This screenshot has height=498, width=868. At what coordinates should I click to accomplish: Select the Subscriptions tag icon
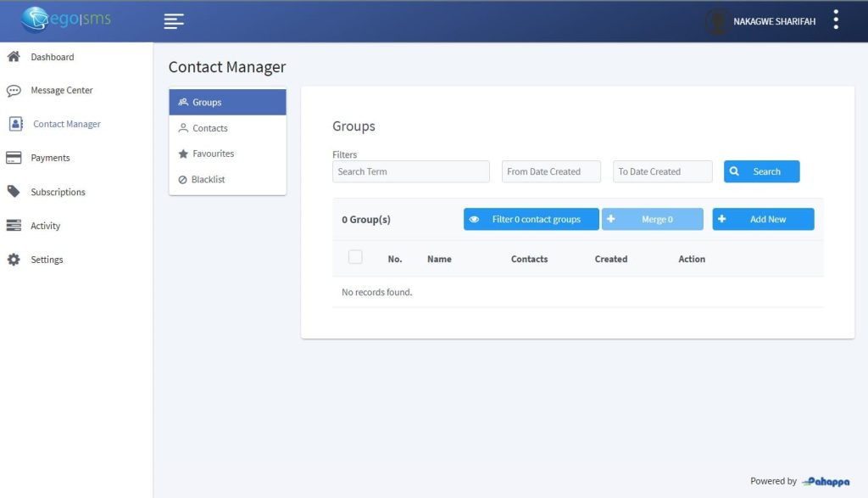pyautogui.click(x=14, y=192)
